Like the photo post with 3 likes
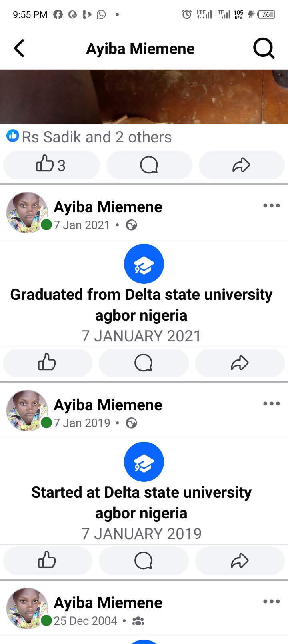 click(51, 165)
